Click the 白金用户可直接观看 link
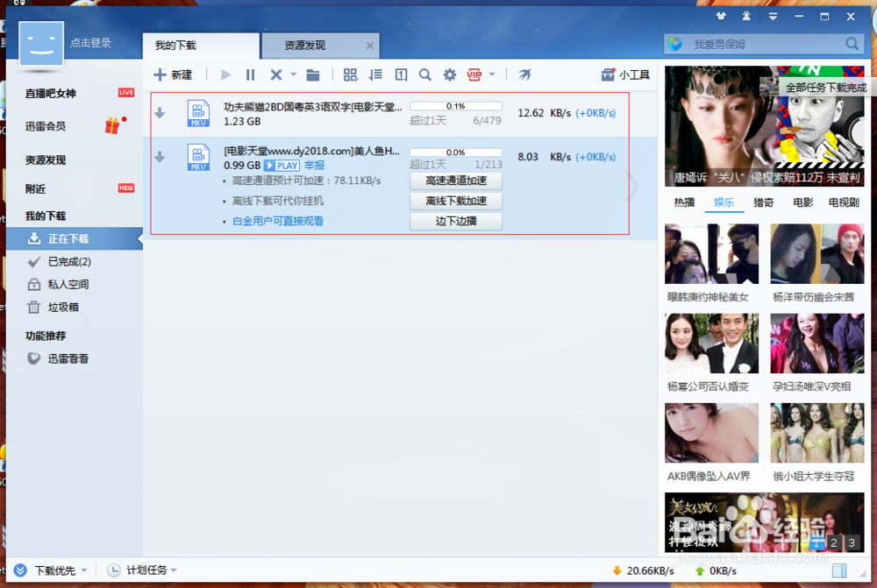This screenshot has width=877, height=588. [277, 221]
